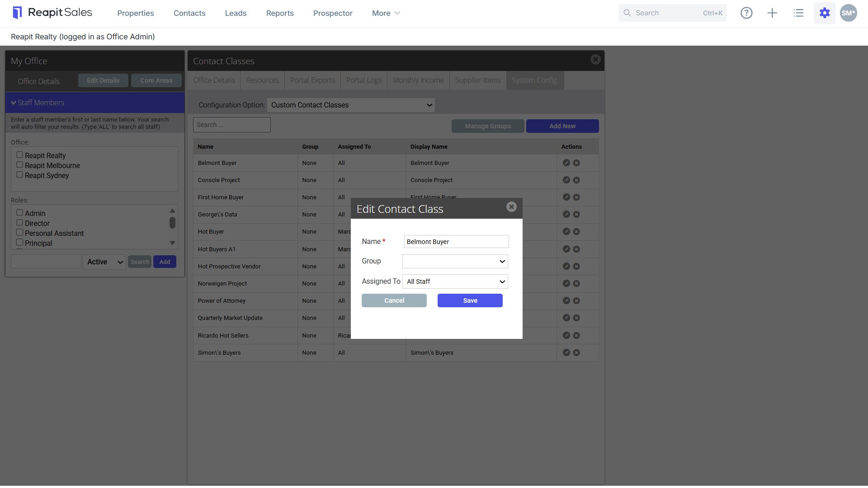Open the task list icon in header

(798, 13)
